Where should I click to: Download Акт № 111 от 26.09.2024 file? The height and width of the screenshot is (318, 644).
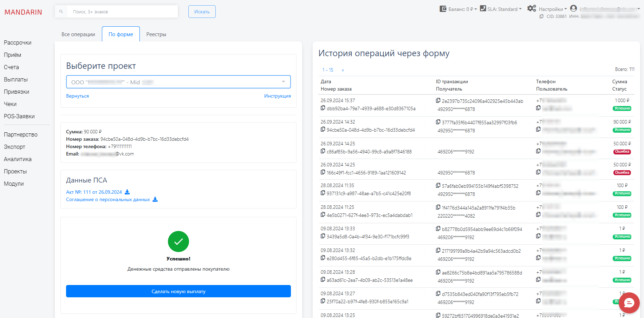127,192
